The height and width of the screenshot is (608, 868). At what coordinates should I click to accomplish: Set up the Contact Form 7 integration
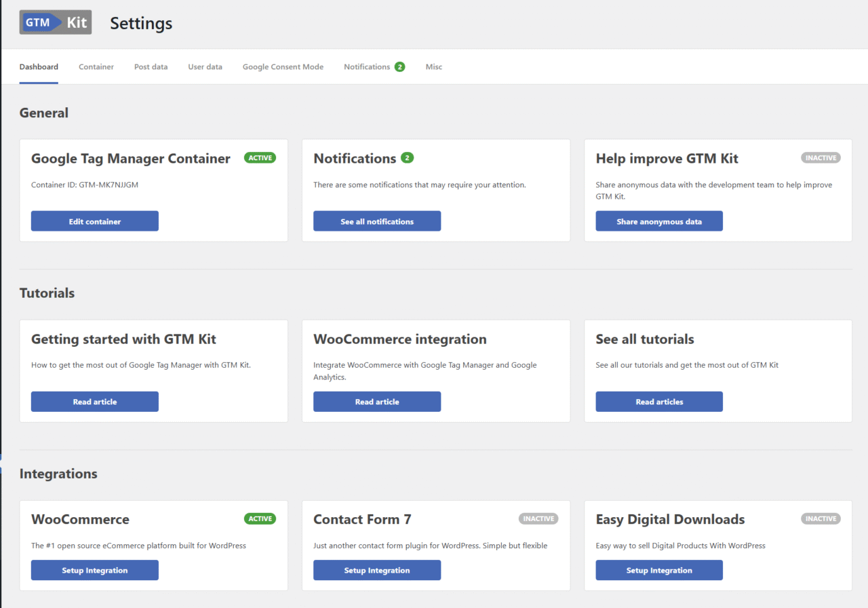[x=377, y=570]
